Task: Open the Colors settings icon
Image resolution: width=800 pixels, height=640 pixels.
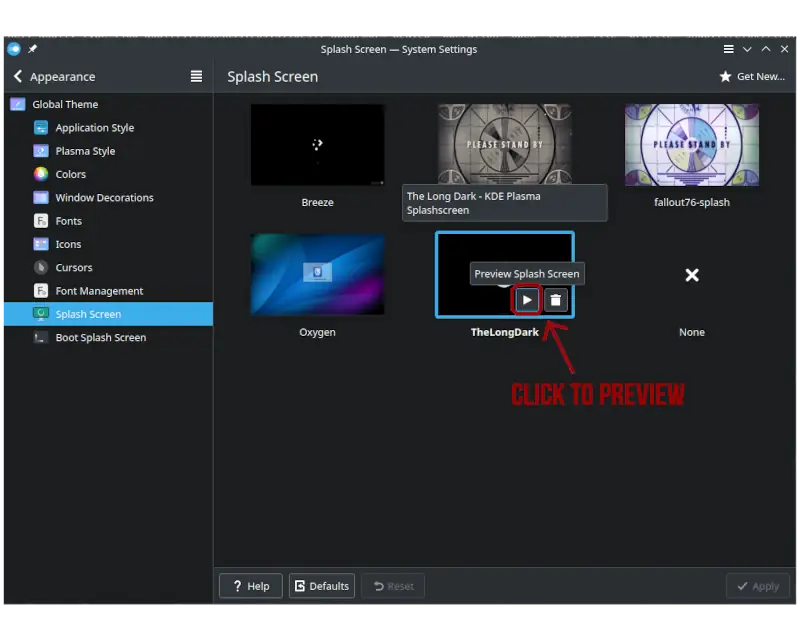Action: [x=41, y=174]
